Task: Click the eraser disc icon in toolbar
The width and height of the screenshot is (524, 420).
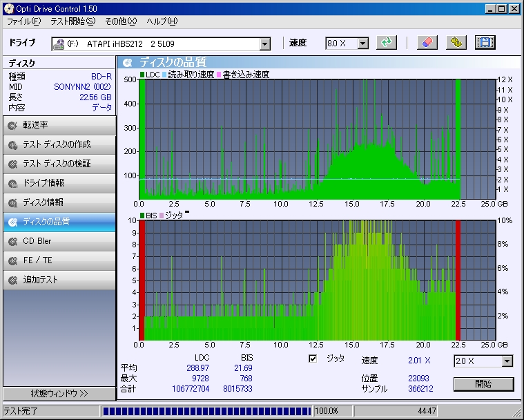Action: coord(427,43)
